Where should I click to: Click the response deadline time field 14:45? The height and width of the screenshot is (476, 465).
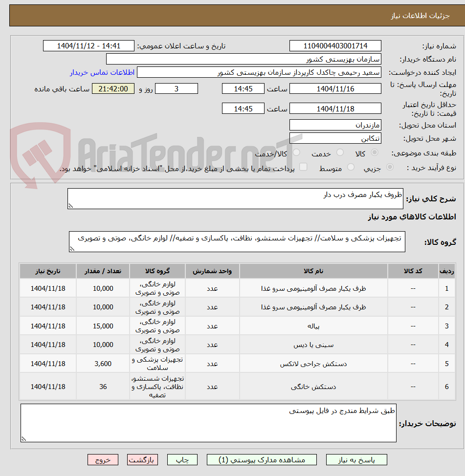coord(243,88)
